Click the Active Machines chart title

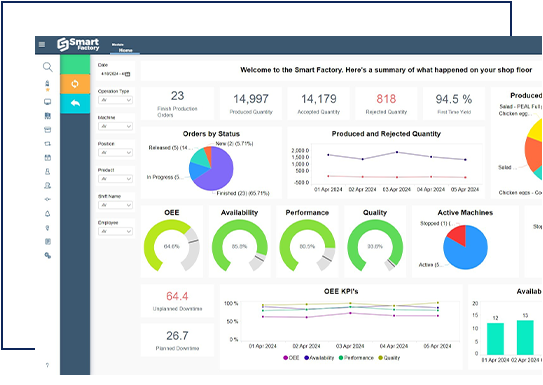[465, 213]
